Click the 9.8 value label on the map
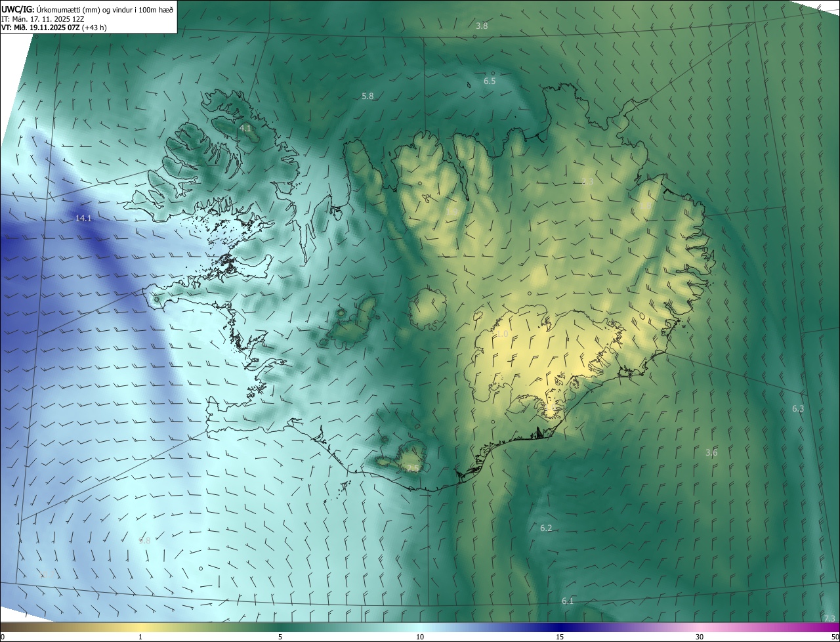Image resolution: width=840 pixels, height=642 pixels. point(144,540)
